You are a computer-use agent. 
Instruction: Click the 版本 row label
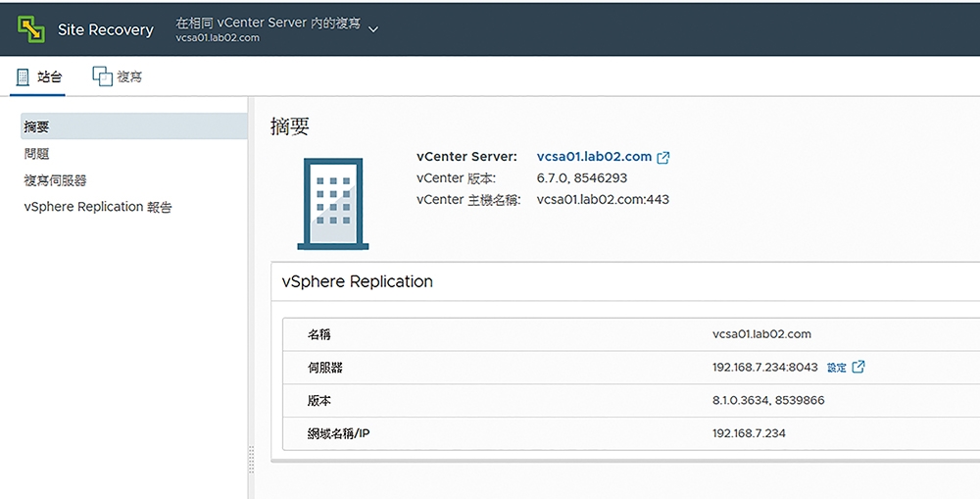[x=318, y=401]
